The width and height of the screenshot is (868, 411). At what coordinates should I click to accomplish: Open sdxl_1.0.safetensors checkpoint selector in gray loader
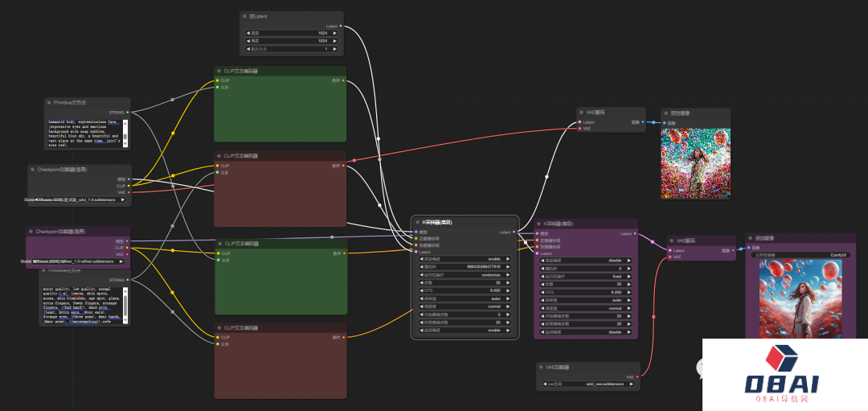point(80,199)
